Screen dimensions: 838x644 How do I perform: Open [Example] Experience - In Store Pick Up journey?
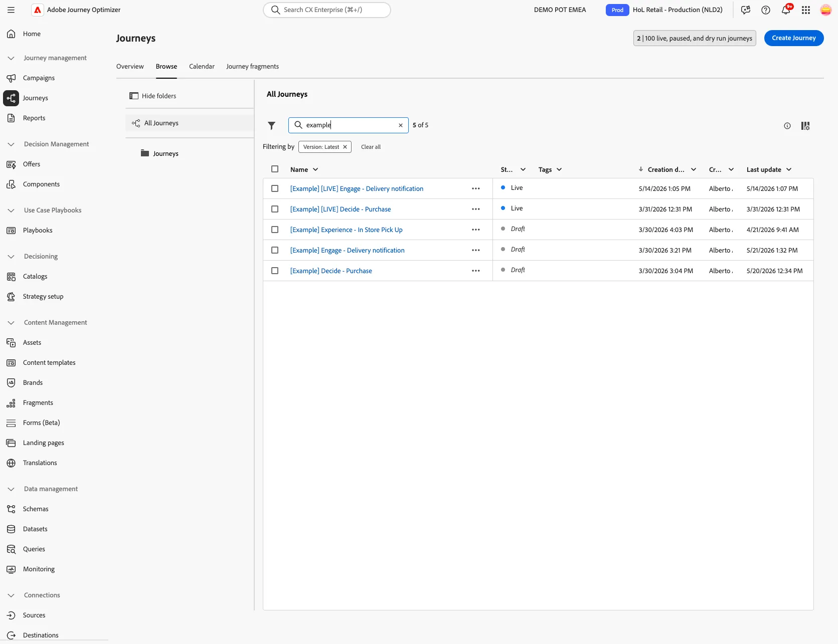coord(347,230)
